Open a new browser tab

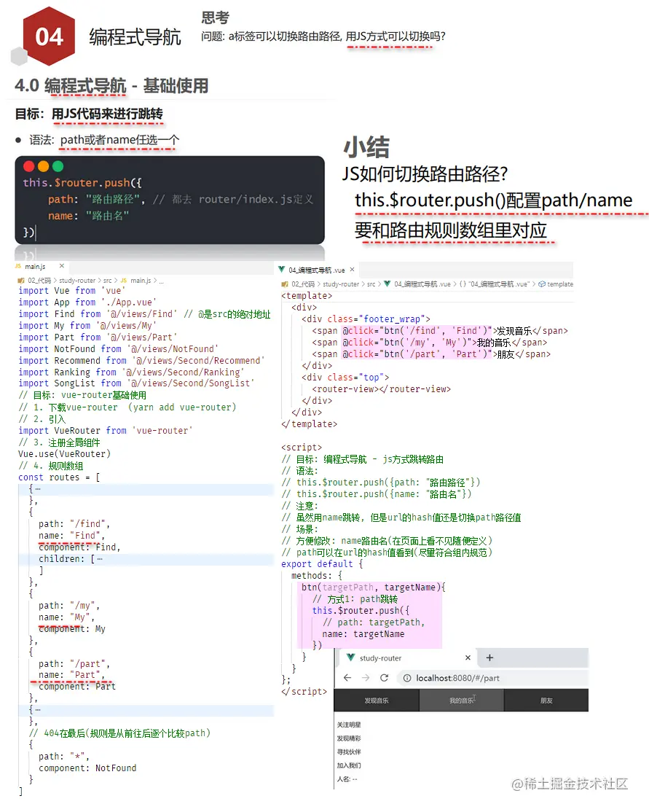(x=489, y=657)
